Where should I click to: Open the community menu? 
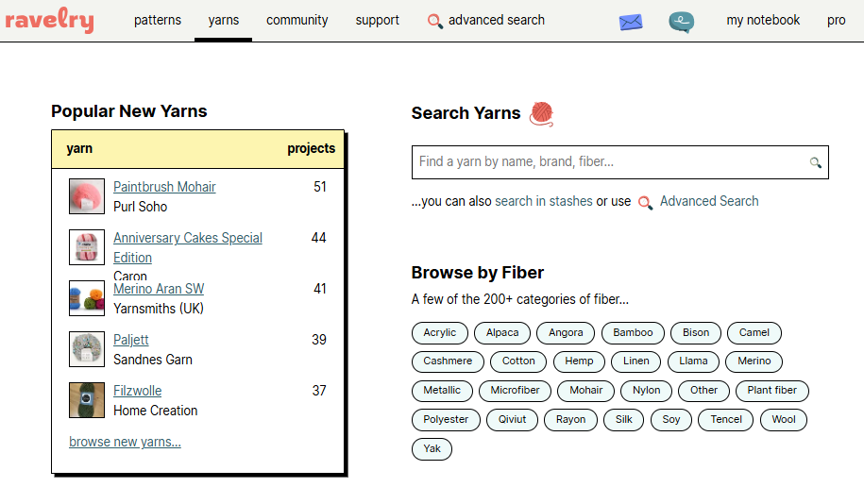(x=297, y=20)
